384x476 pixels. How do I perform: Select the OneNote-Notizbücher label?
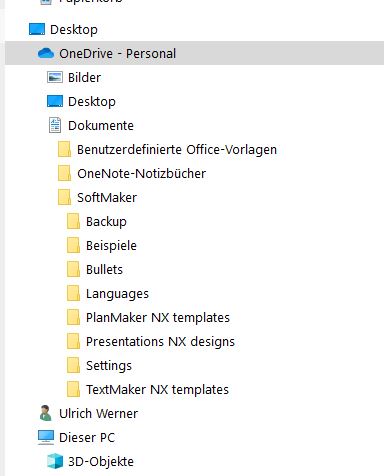141,174
